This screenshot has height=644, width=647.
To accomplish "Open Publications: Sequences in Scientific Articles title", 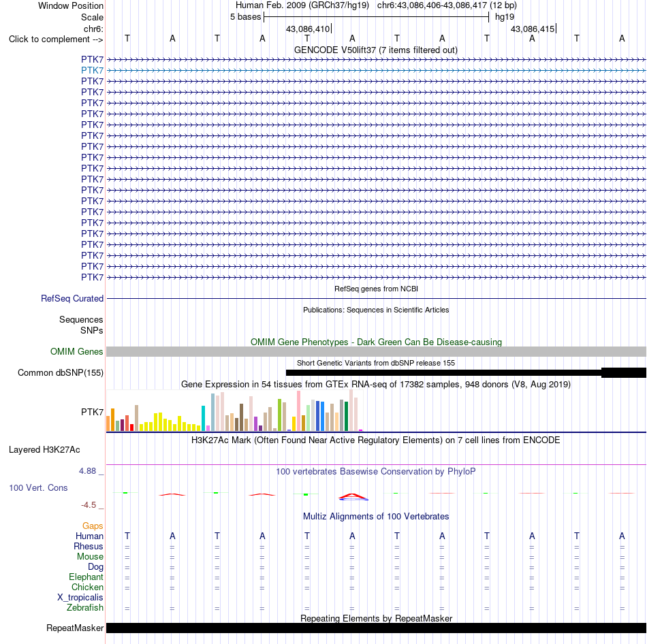I will (x=376, y=310).
